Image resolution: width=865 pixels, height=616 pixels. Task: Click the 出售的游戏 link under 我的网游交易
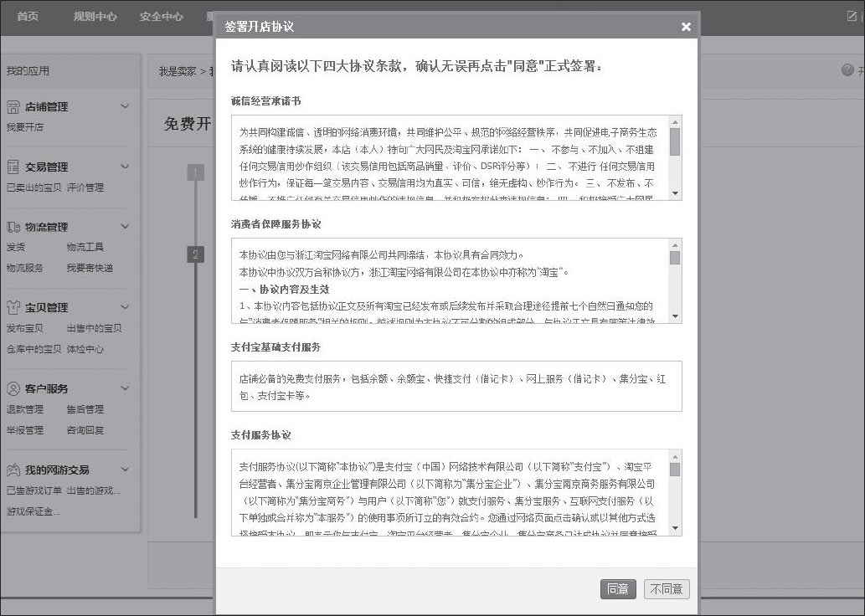93,490
